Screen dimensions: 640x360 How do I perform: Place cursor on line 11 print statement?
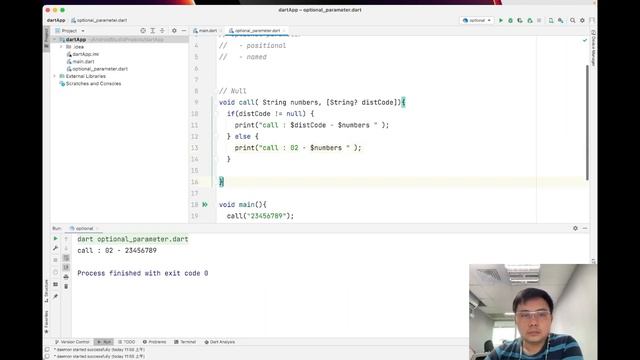coord(312,125)
